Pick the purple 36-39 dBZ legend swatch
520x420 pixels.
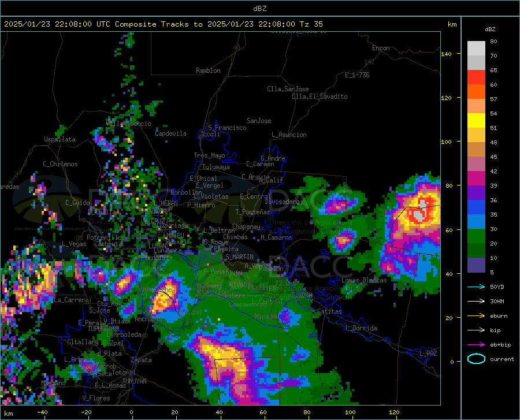click(x=476, y=193)
